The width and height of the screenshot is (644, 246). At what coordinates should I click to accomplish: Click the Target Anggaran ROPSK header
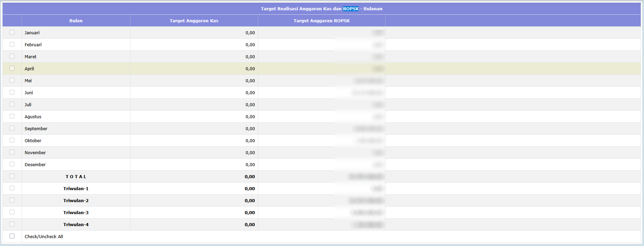coord(322,21)
